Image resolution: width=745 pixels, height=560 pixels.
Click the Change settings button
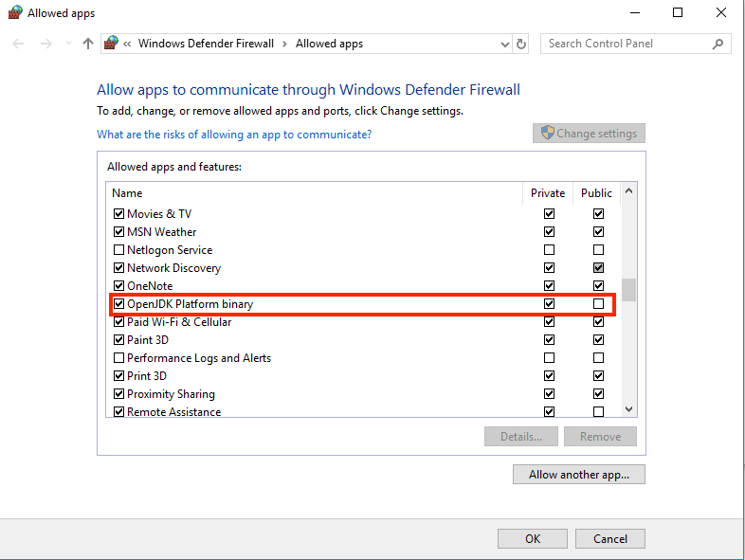tap(589, 133)
